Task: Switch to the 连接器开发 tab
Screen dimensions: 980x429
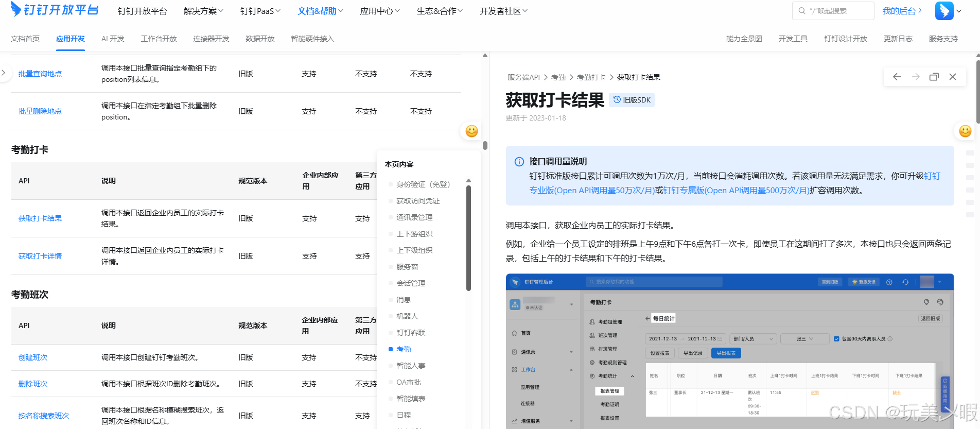Action: pyautogui.click(x=211, y=39)
